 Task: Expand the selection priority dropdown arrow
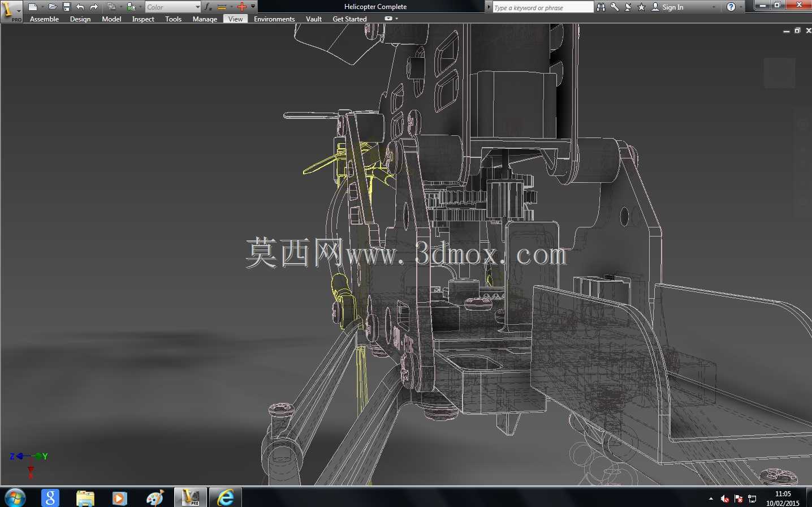pos(140,7)
